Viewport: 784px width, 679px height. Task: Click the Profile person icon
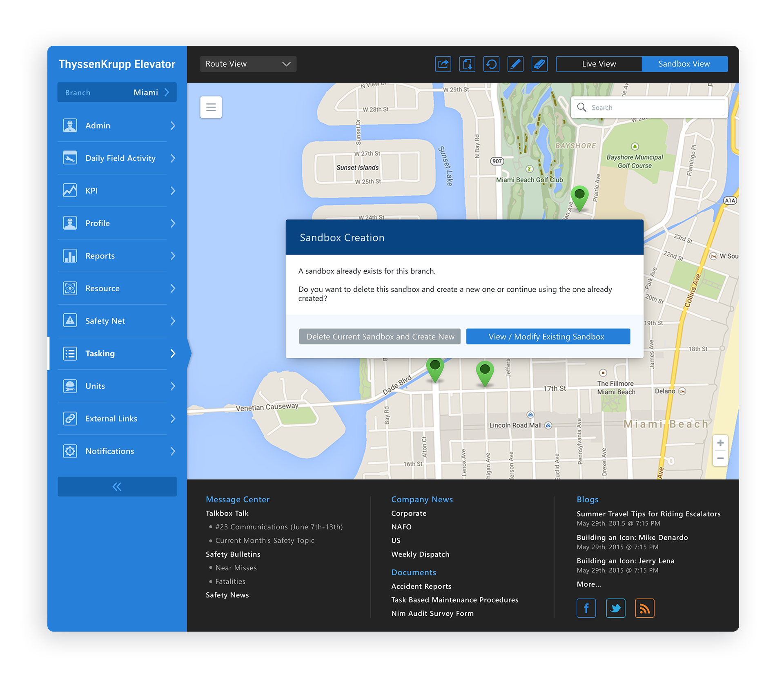click(x=70, y=223)
